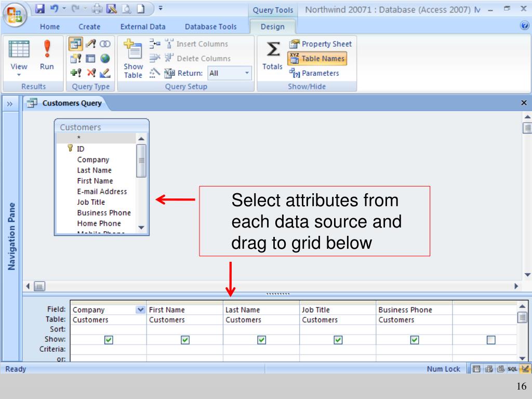Click the blank page New icon
Screen dimensions: 532x399
(x=140, y=9)
